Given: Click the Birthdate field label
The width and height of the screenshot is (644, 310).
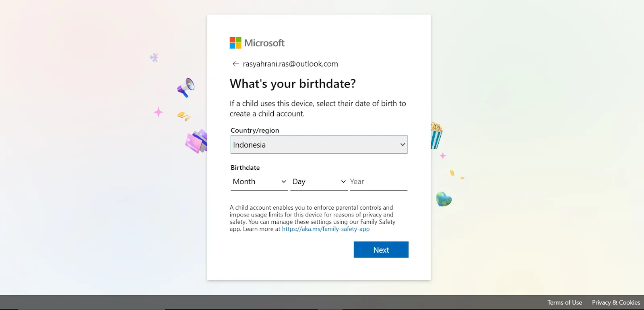Looking at the screenshot, I should [245, 167].
